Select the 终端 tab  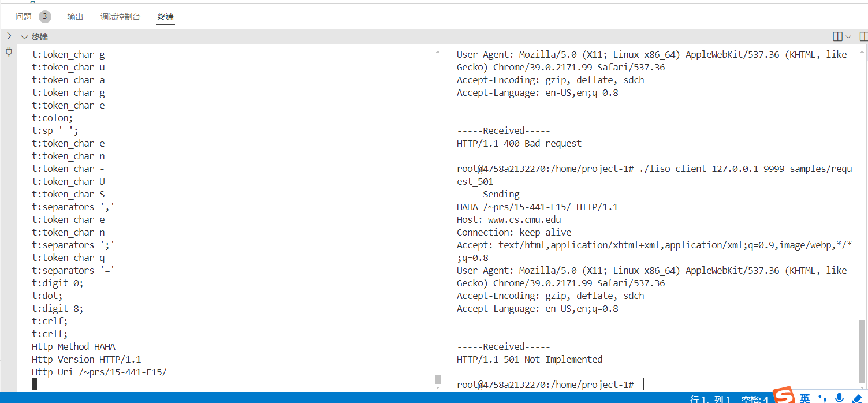165,17
